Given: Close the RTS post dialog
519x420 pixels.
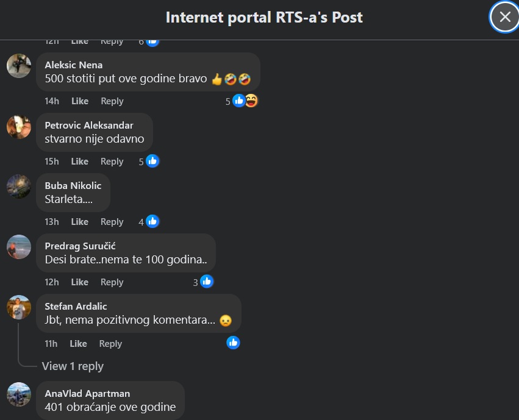Looking at the screenshot, I should point(504,17).
